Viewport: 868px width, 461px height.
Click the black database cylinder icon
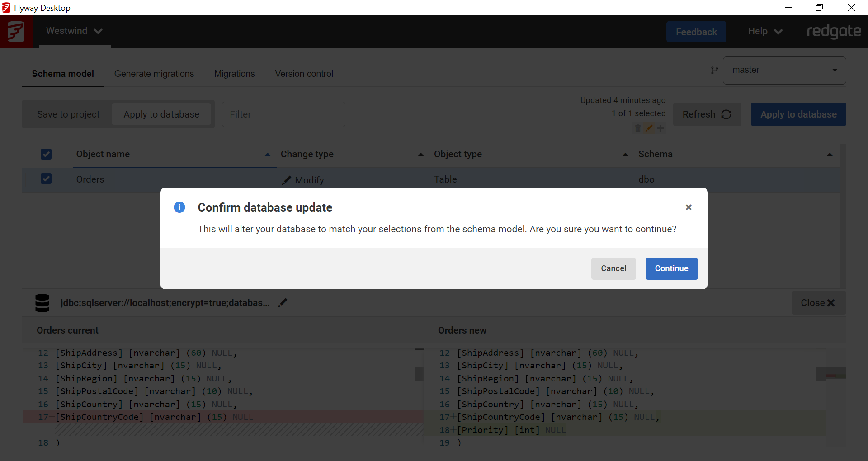[42, 303]
